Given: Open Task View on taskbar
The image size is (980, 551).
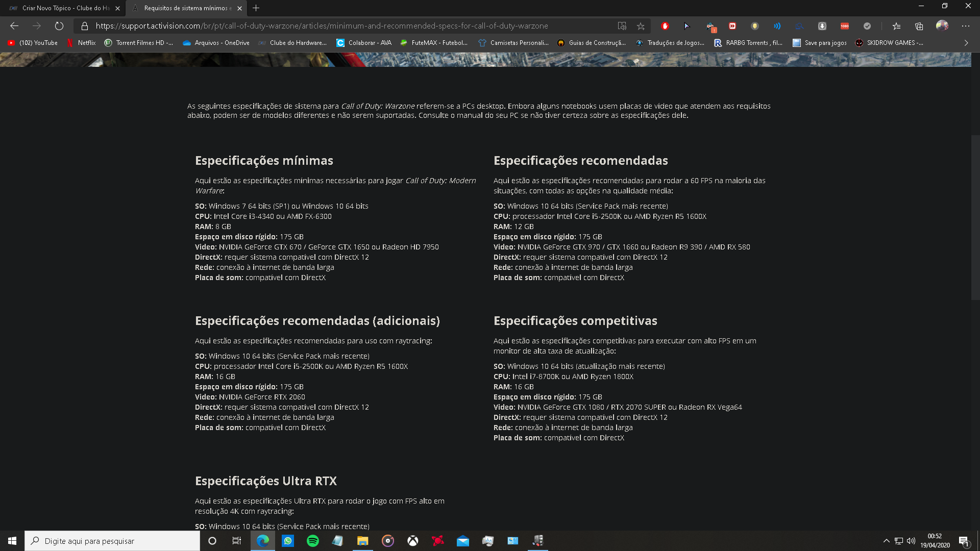Looking at the screenshot, I should click(x=237, y=541).
